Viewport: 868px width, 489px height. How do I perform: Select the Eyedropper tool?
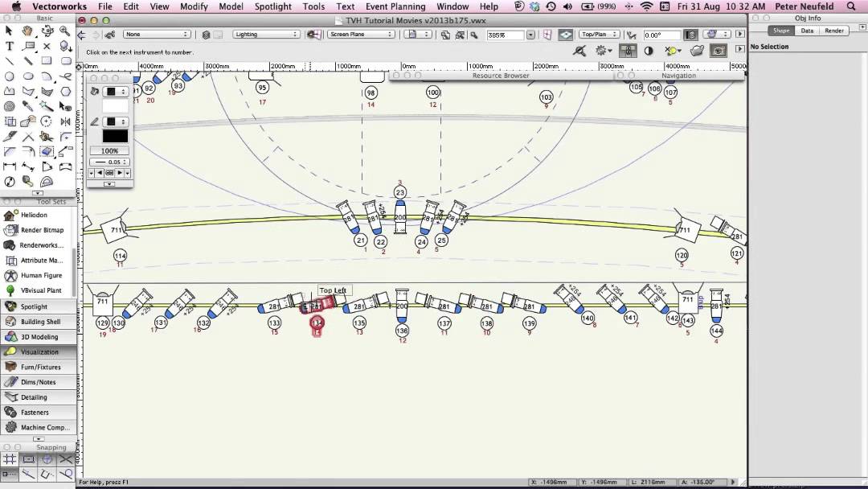point(27,106)
